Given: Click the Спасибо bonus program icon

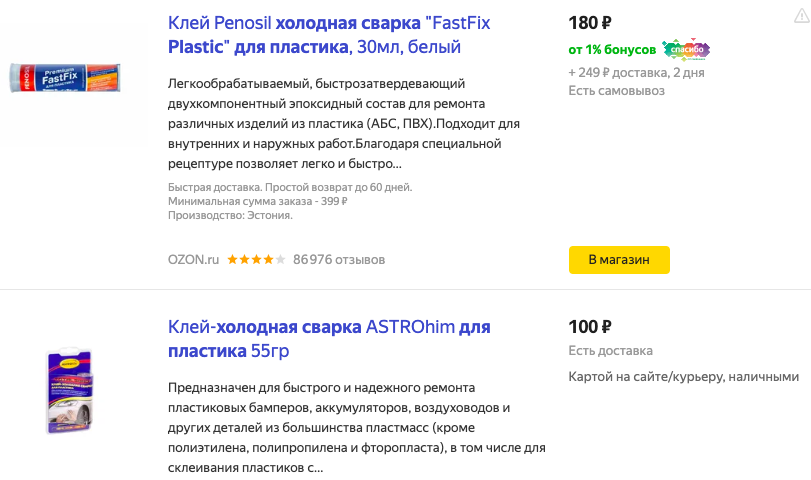Looking at the screenshot, I should tap(686, 49).
